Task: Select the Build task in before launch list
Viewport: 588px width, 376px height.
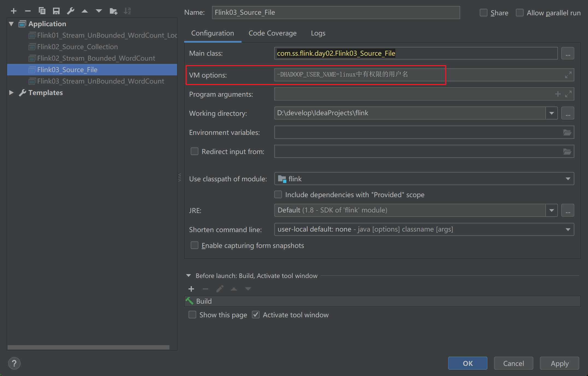Action: click(x=382, y=301)
